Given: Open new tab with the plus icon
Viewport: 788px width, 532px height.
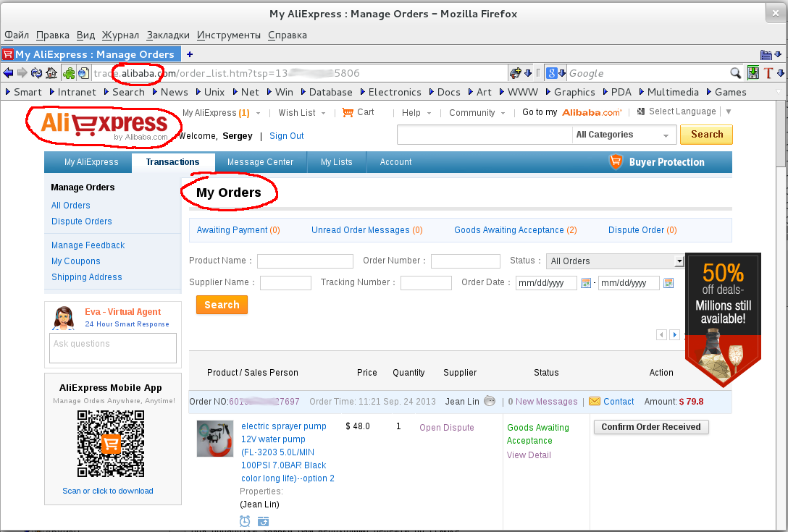Looking at the screenshot, I should tap(190, 54).
